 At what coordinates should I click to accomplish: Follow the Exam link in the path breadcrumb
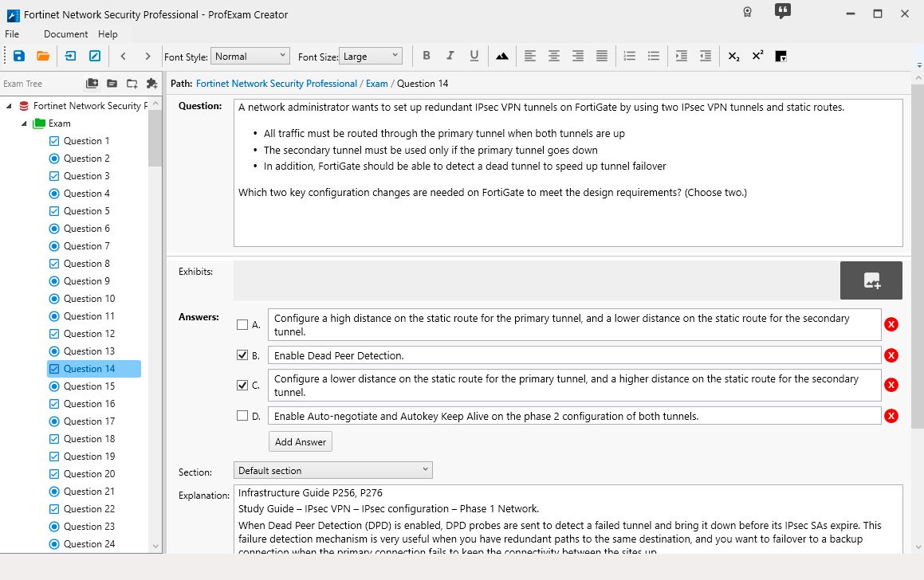376,83
